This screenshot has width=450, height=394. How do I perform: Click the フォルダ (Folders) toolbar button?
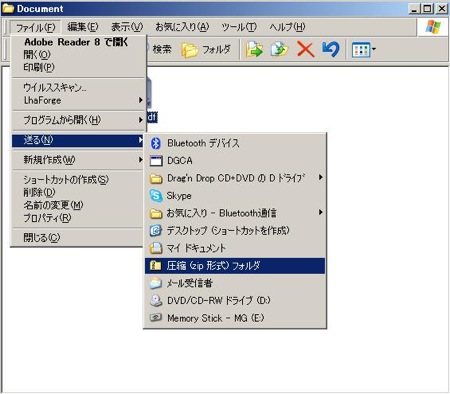click(x=206, y=50)
